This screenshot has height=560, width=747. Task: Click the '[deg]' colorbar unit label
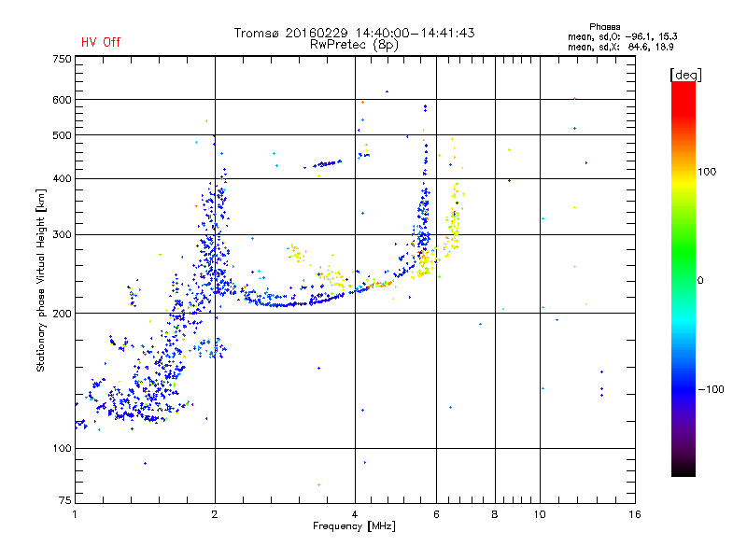(685, 75)
